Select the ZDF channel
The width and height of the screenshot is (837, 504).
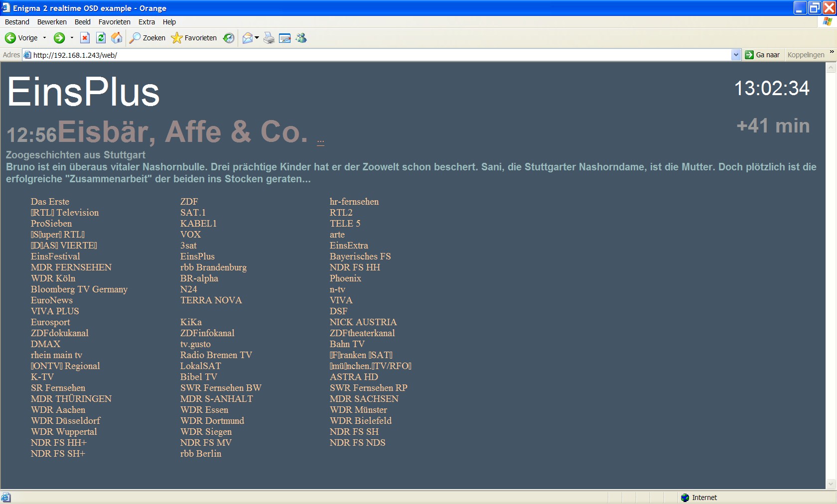point(189,202)
